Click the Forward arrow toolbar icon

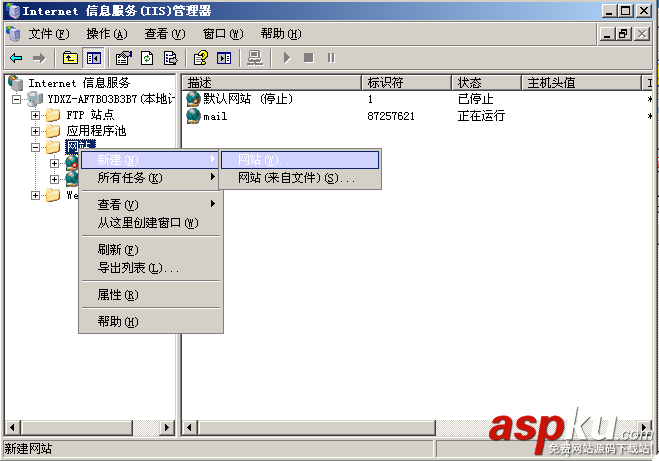(39, 58)
